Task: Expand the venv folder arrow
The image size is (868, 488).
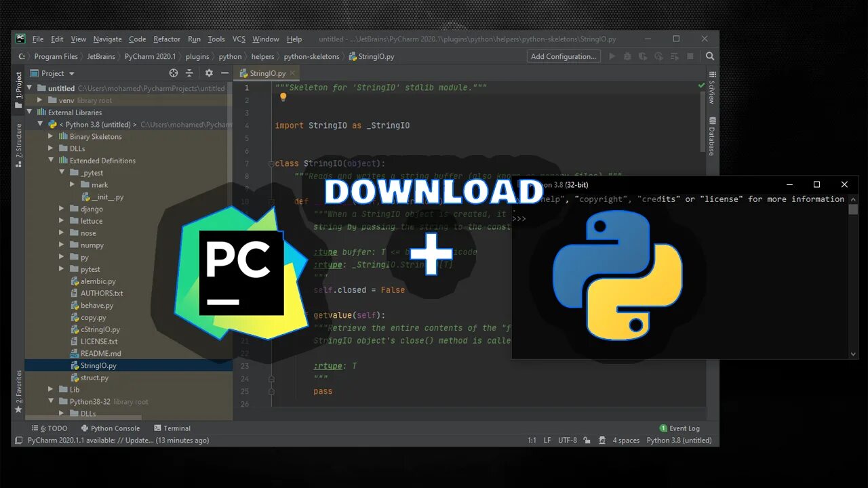Action: click(41, 100)
